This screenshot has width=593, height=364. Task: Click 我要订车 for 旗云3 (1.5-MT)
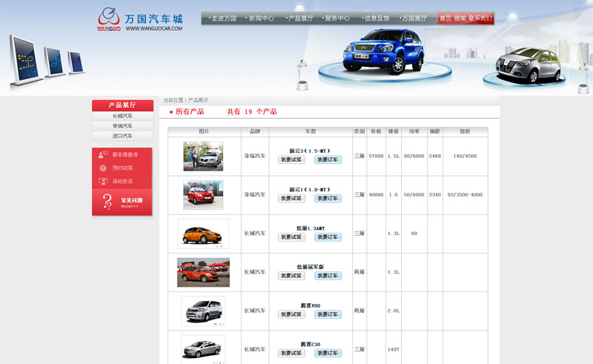(x=328, y=159)
